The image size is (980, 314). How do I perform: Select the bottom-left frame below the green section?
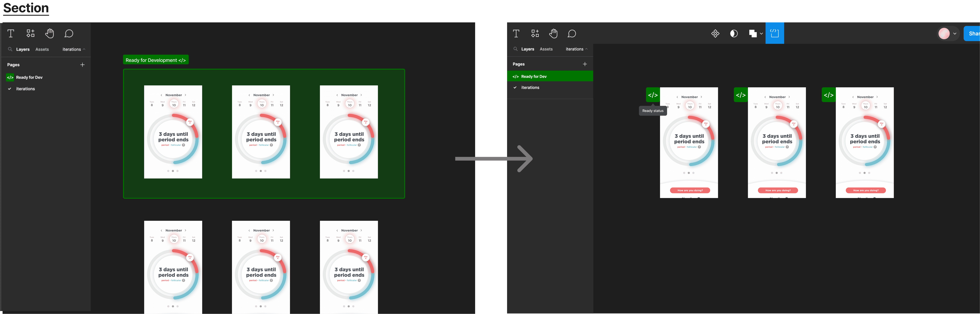pyautogui.click(x=173, y=267)
